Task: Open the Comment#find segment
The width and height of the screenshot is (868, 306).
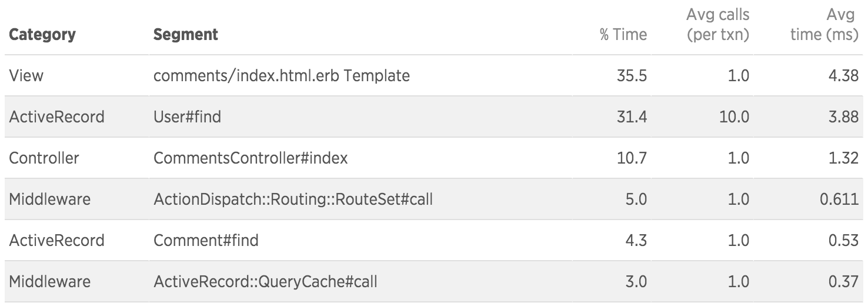Action: tap(206, 241)
